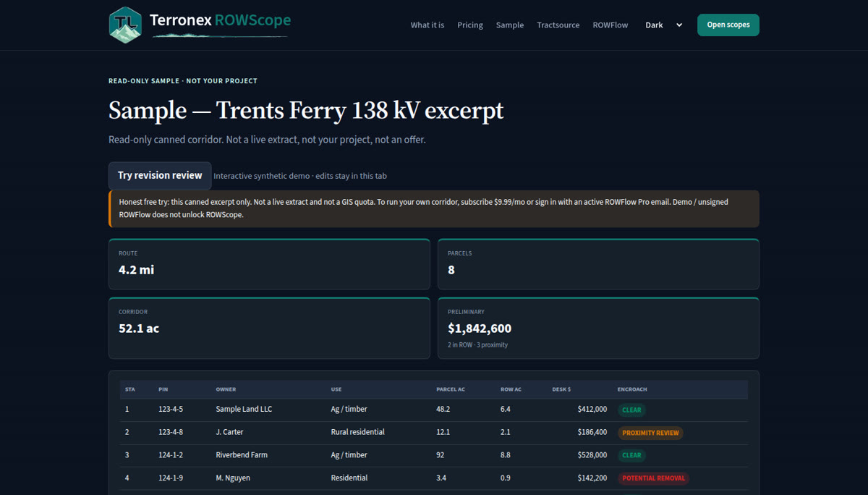
Task: Click the 48.2 parcel acreage cell
Action: (443, 410)
